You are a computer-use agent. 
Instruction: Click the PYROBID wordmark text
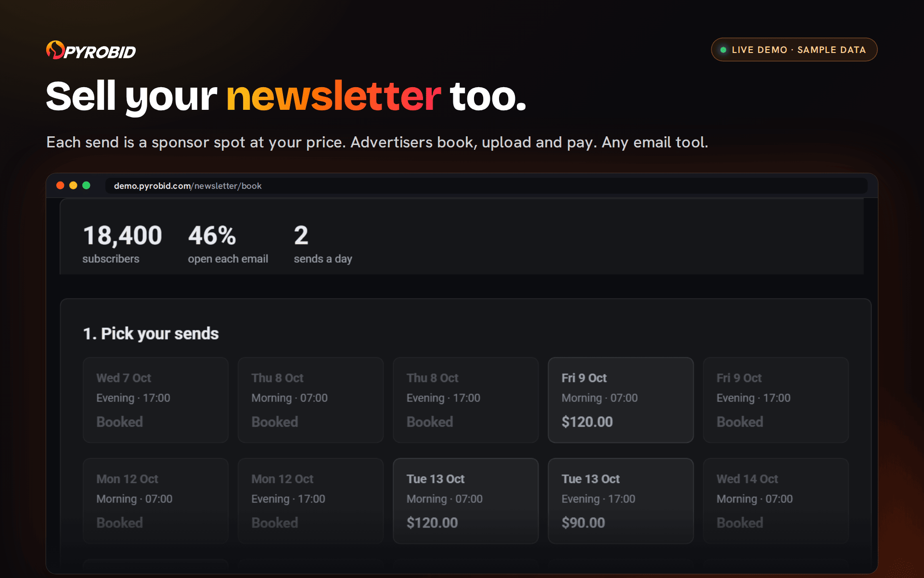click(100, 52)
